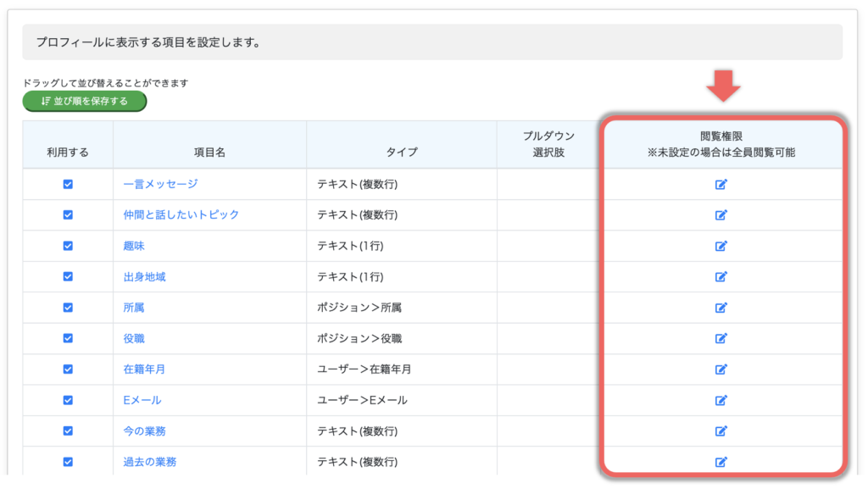868x489 pixels.
Task: Edit viewing permission for 趣味 row
Action: coord(721,246)
